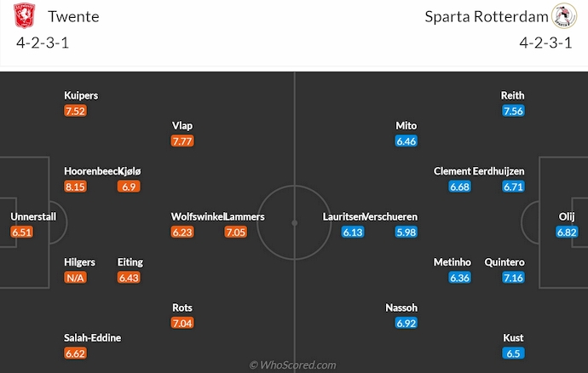The height and width of the screenshot is (373, 588).
Task: Select Nassoh's 6.92 rating badge
Action: (406, 323)
